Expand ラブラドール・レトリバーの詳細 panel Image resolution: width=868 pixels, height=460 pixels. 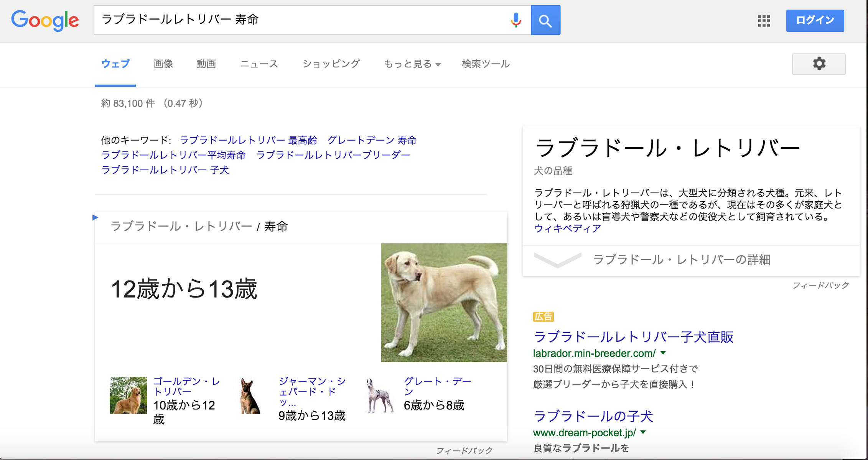click(681, 260)
